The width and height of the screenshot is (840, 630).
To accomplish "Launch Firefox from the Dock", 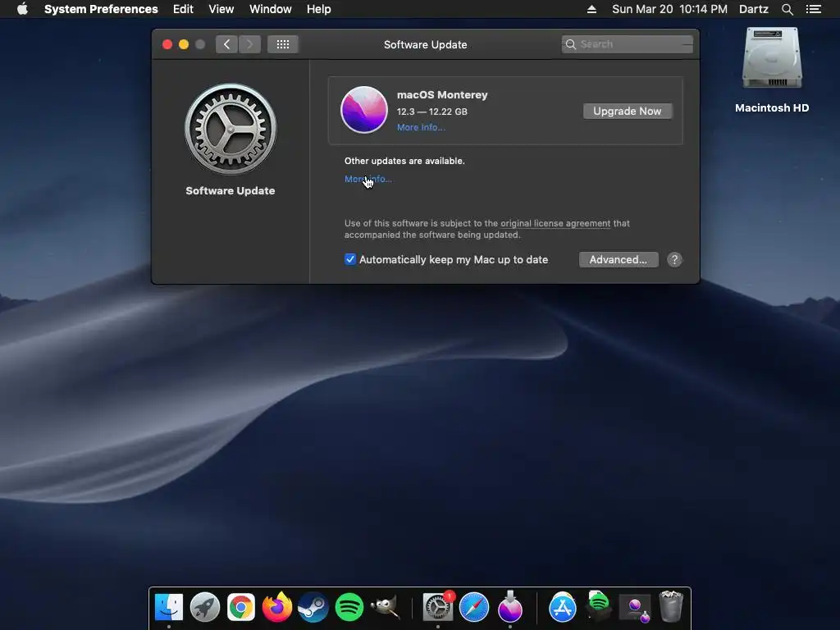I will [x=277, y=607].
